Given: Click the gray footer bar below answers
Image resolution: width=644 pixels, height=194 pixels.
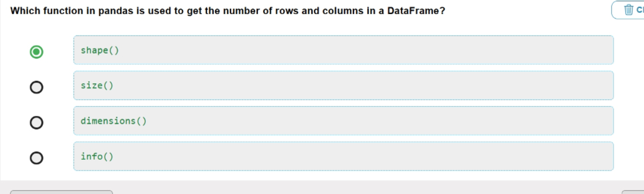Looking at the screenshot, I should pyautogui.click(x=322, y=187).
